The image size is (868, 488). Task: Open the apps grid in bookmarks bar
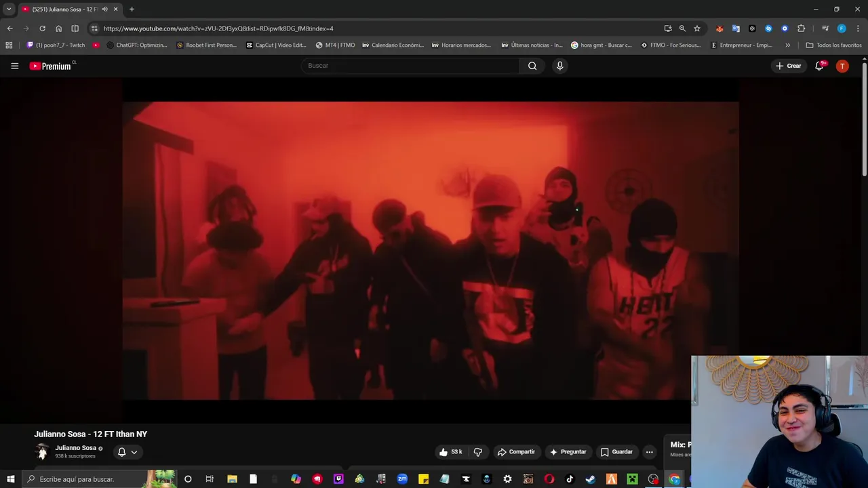point(9,45)
